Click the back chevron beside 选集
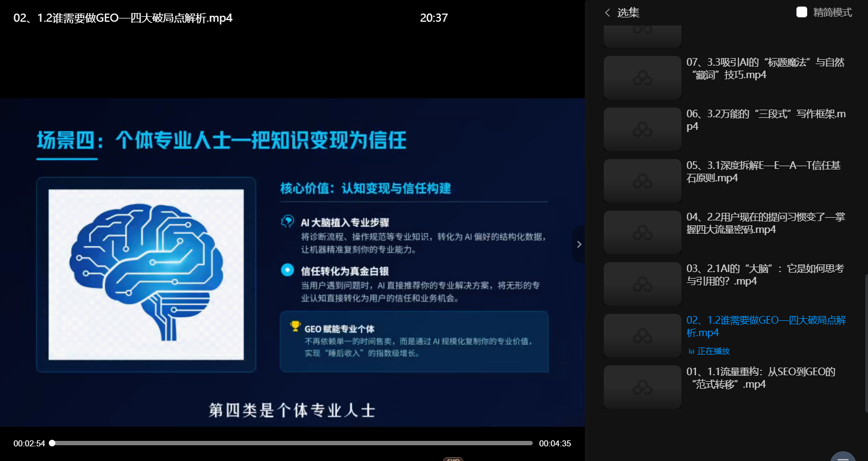 [608, 12]
